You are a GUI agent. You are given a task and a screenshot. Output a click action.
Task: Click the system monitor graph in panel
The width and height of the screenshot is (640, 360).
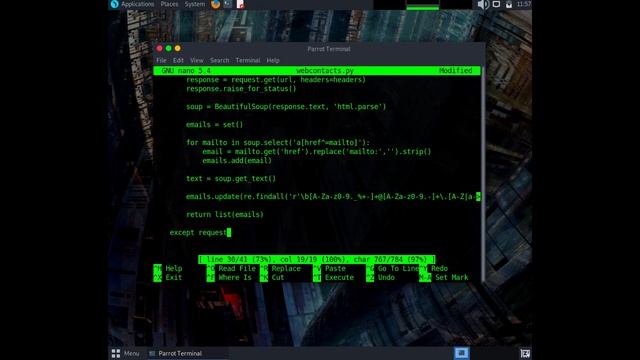click(423, 4)
